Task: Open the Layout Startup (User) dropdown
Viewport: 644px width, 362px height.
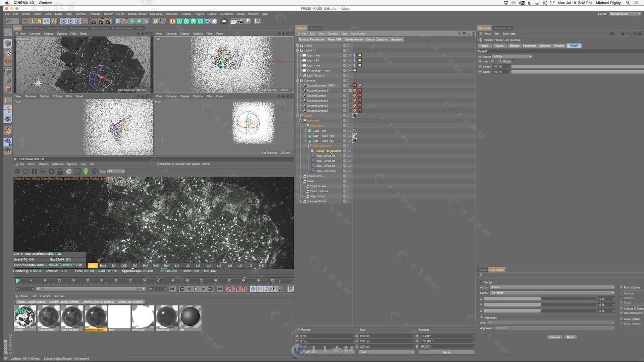Action: pos(625,14)
